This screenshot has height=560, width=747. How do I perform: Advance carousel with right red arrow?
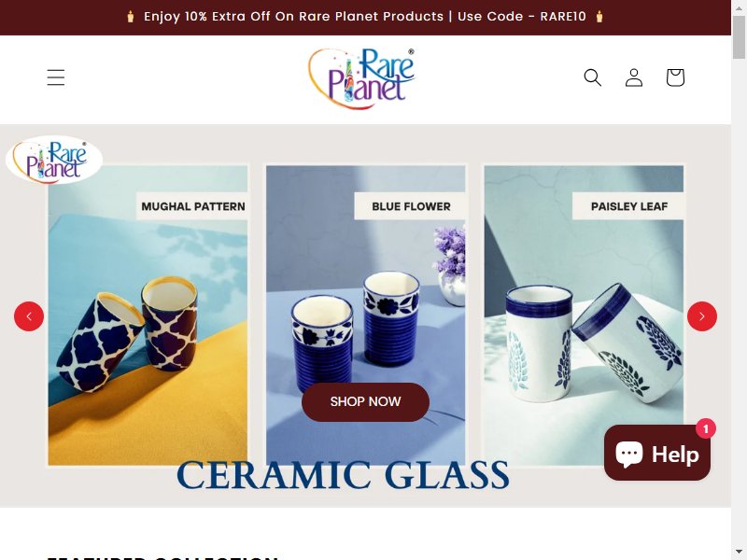pyautogui.click(x=702, y=316)
